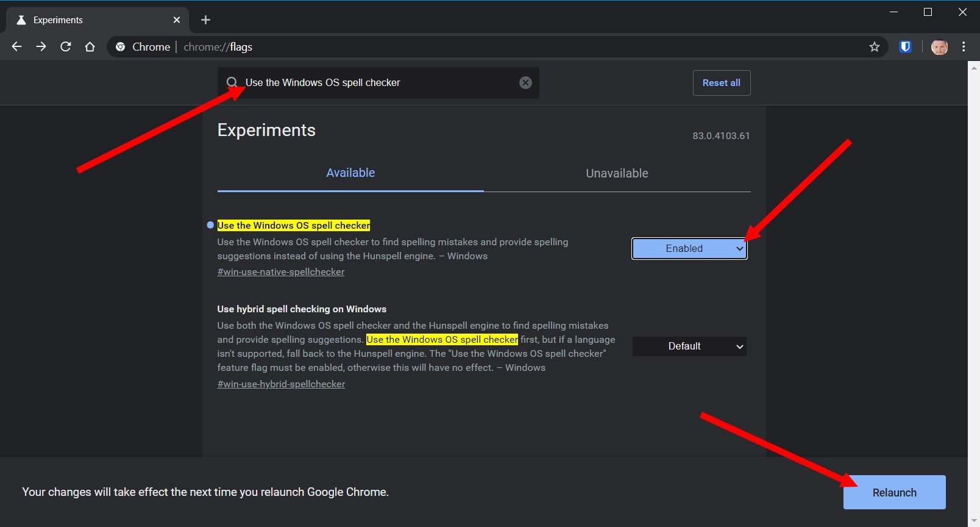Click the search magnifier icon

click(x=232, y=82)
